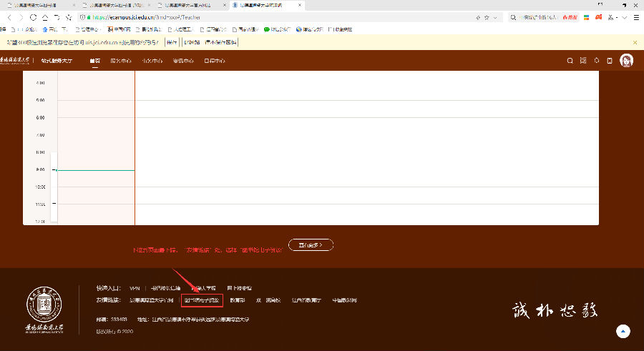Click the star icon beside the address bar
Screen dimensions: 644x351
coord(69,17)
